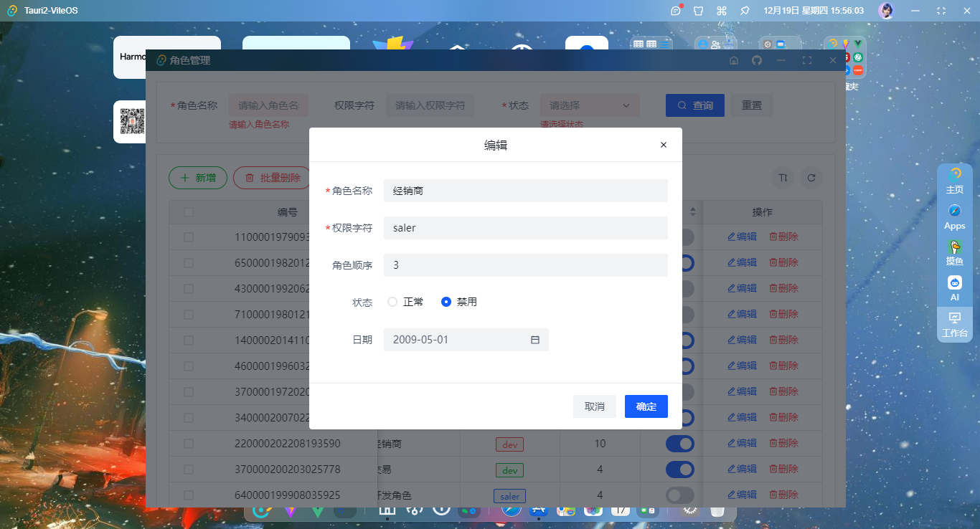Viewport: 980px width, 529px height.
Task: Click the text-size adjustment icon above the table
Action: [x=782, y=178]
